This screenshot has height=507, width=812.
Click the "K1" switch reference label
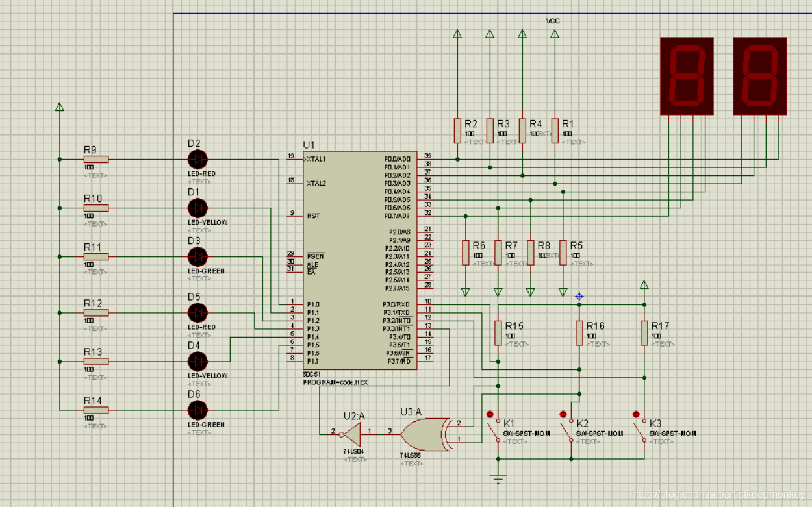click(509, 423)
